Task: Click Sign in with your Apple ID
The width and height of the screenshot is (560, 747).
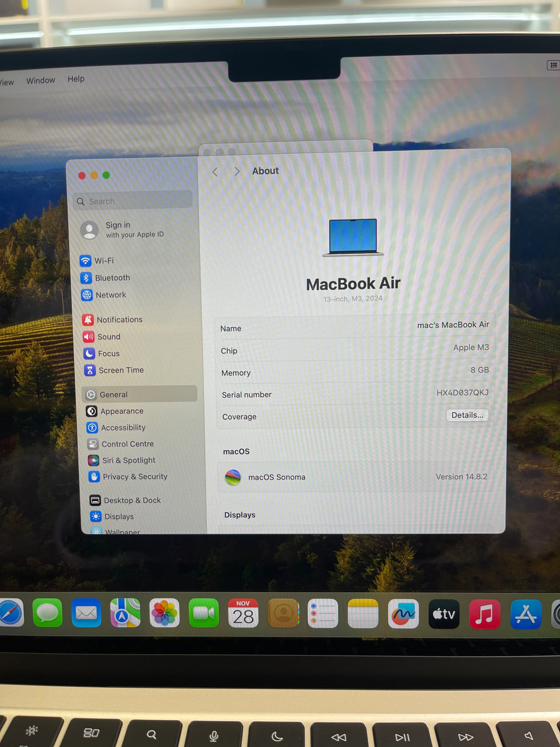Action: (x=122, y=230)
